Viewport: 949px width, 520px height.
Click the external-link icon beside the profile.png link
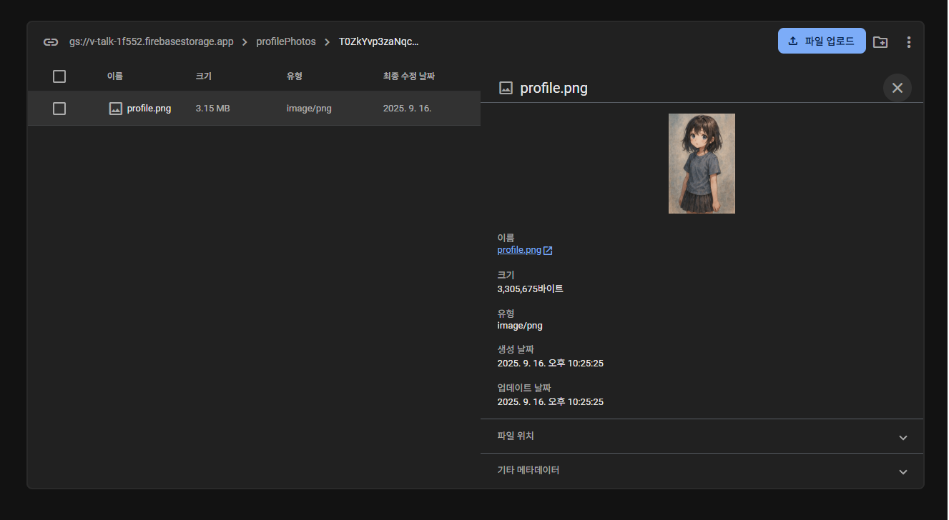point(548,250)
